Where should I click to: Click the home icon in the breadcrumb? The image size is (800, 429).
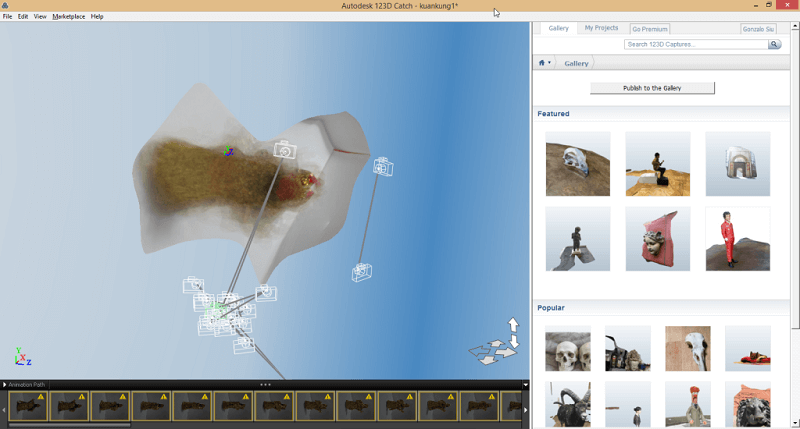(x=542, y=63)
